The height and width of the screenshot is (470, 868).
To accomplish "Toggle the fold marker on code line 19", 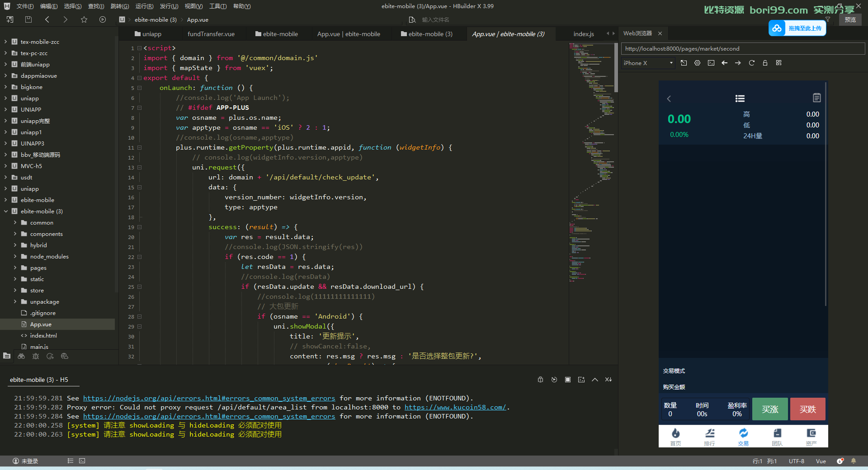I will click(140, 227).
